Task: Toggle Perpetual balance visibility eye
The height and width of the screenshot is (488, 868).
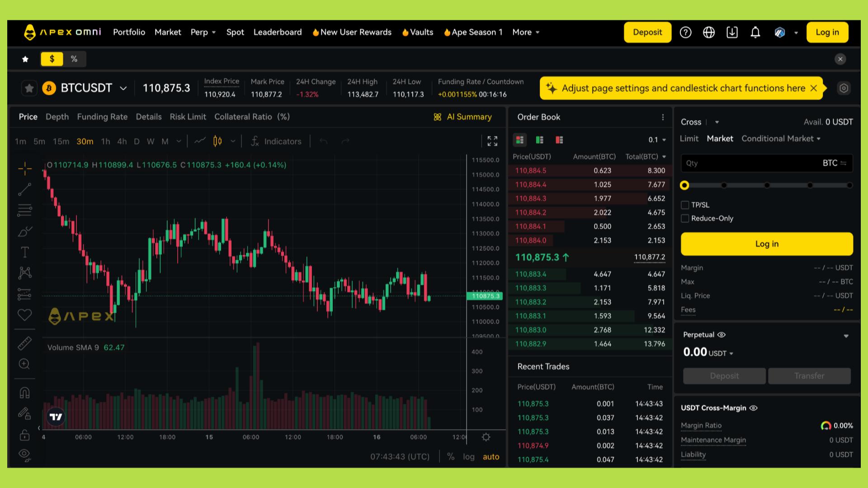Action: click(722, 335)
